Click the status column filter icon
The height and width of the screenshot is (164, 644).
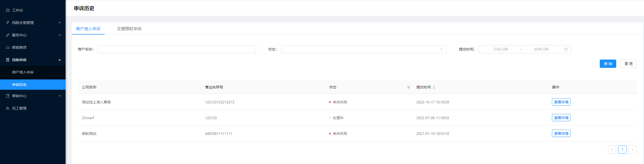tap(408, 87)
